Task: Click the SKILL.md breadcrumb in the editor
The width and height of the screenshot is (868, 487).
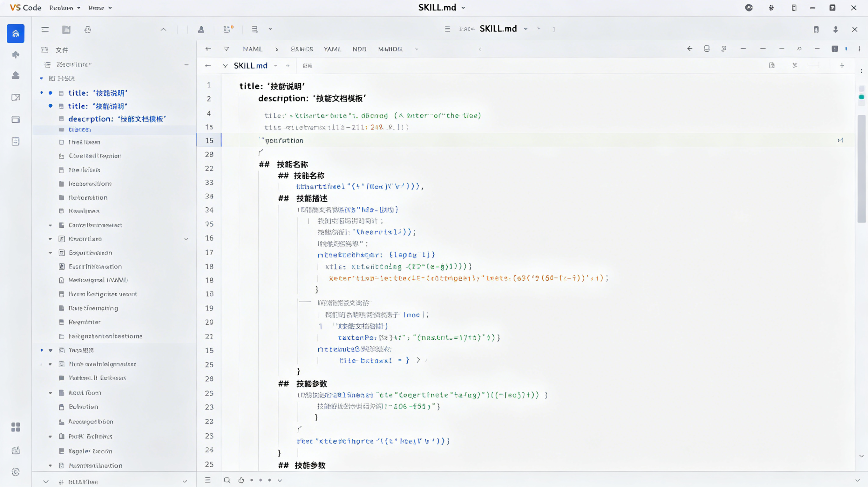Action: [x=251, y=66]
